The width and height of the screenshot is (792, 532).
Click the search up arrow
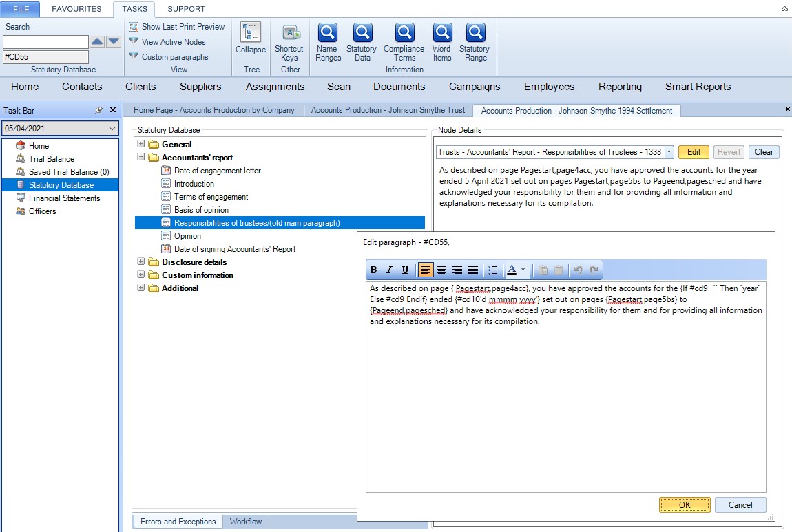[x=97, y=42]
